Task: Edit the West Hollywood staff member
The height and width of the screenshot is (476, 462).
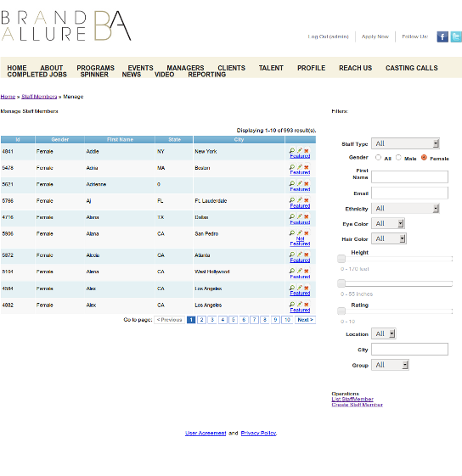Action: [x=300, y=271]
